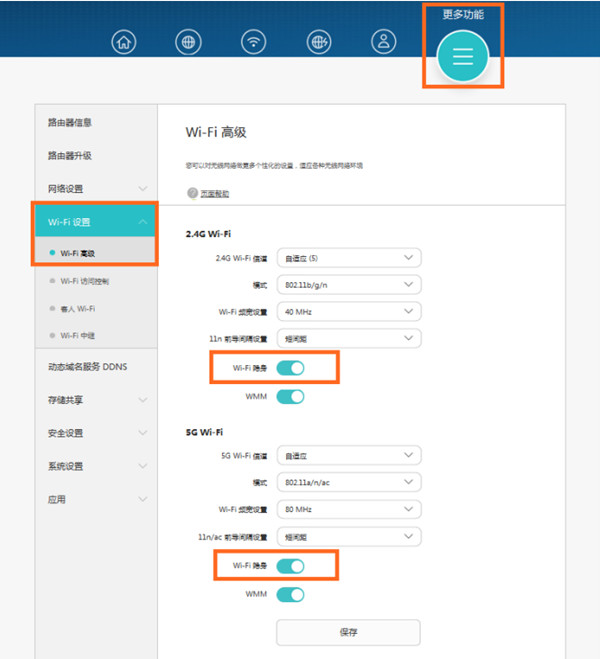Open the 80 MHz bandwidth dropdown
600x659 pixels.
(349, 509)
